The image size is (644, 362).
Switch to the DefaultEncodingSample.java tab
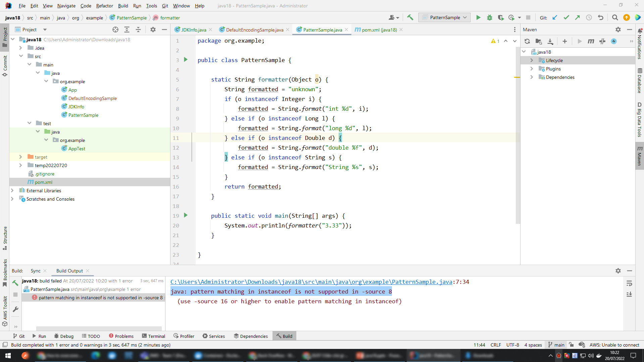click(x=254, y=30)
